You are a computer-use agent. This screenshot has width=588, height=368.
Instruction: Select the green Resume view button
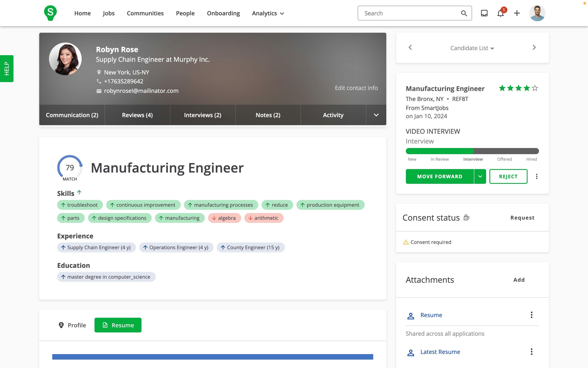(x=118, y=325)
